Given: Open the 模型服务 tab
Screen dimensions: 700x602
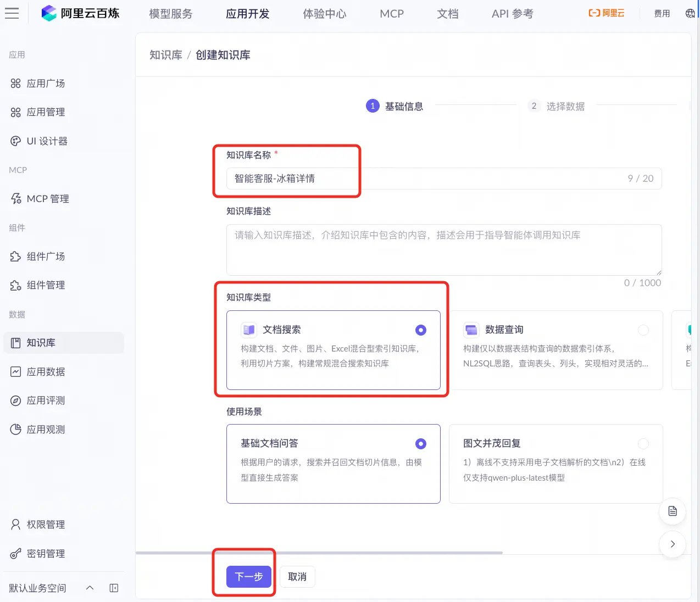Looking at the screenshot, I should pyautogui.click(x=171, y=14).
